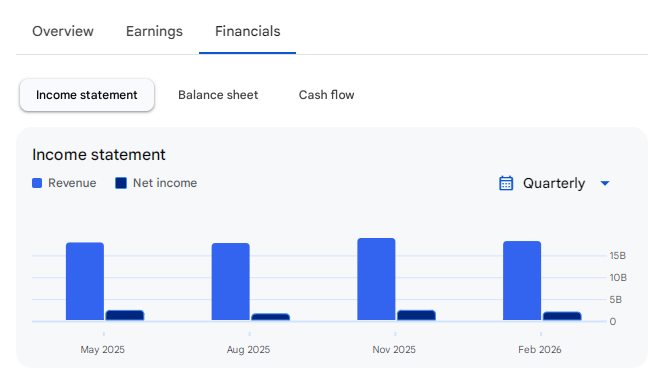Click the Income statement chart heading
This screenshot has width=669, height=384.
pos(99,154)
